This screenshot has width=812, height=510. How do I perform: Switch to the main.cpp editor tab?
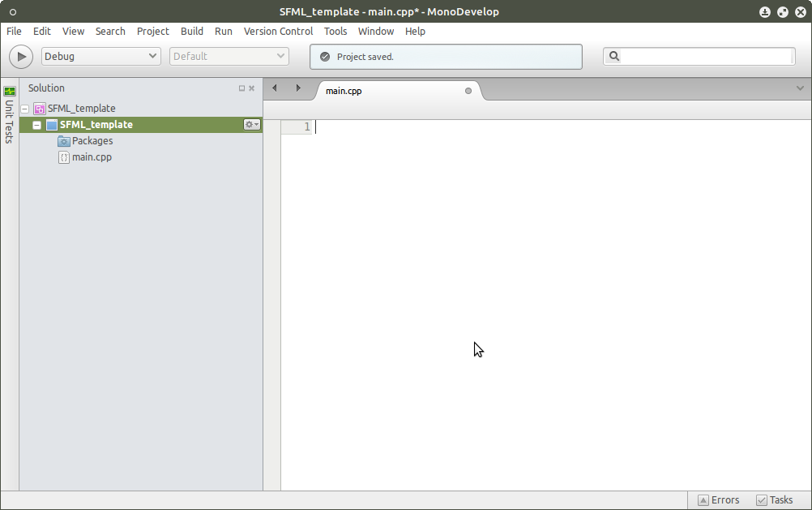tap(344, 91)
